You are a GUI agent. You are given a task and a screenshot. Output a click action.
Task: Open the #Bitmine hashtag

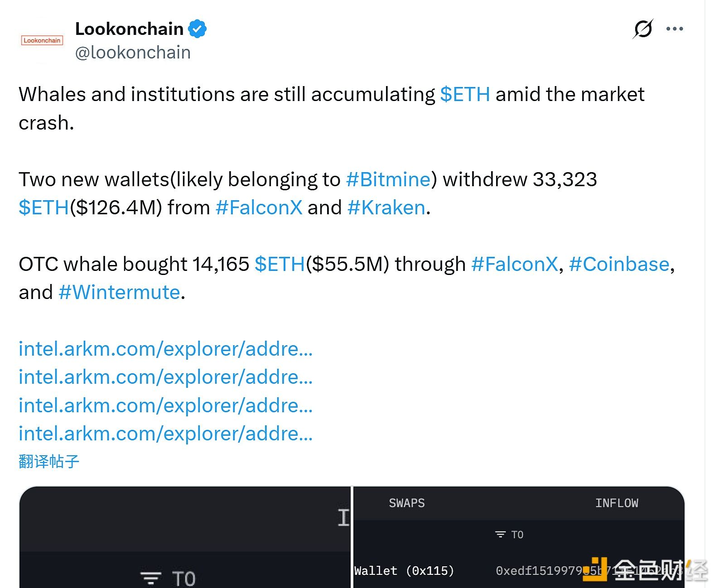click(388, 179)
